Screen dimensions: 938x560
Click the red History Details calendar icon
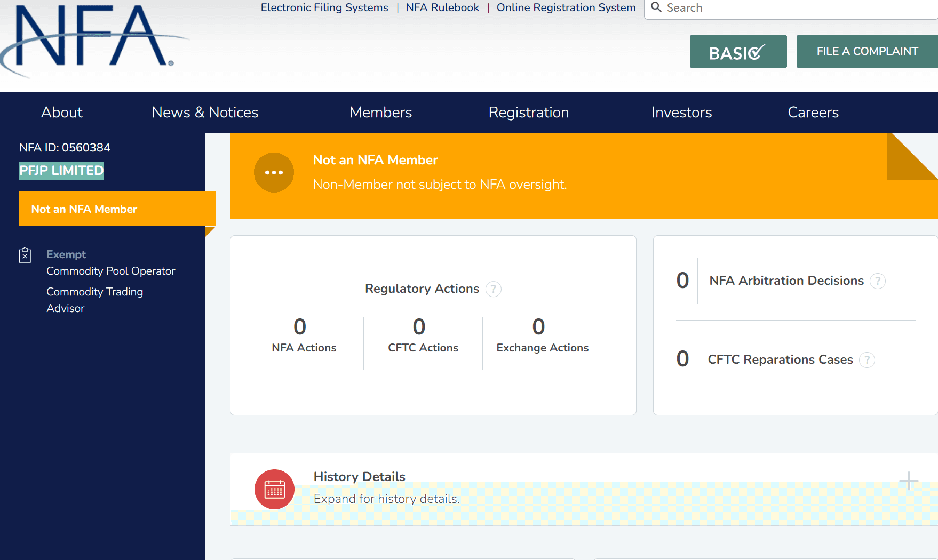point(274,489)
